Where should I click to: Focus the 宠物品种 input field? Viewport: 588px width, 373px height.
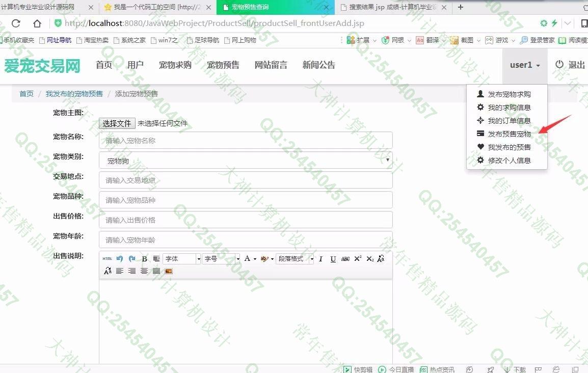pos(246,200)
